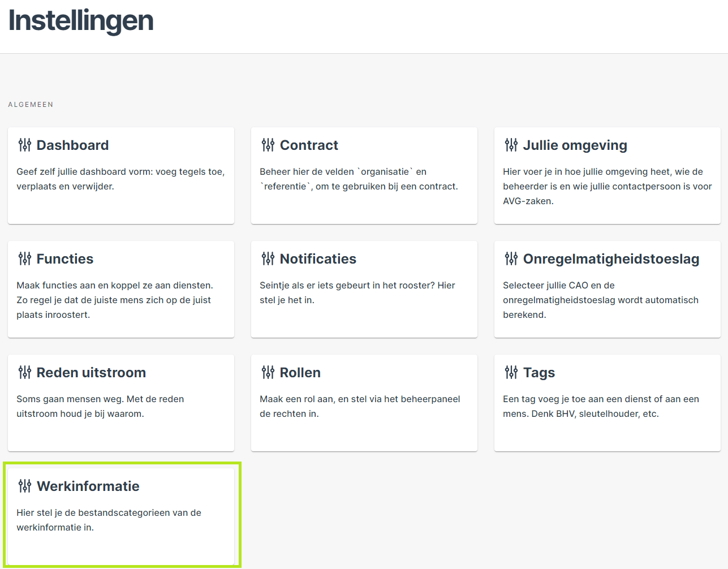Screen dimensions: 728x569
Task: Click the sliders icon beside Jullie omgeving
Action: (x=511, y=145)
